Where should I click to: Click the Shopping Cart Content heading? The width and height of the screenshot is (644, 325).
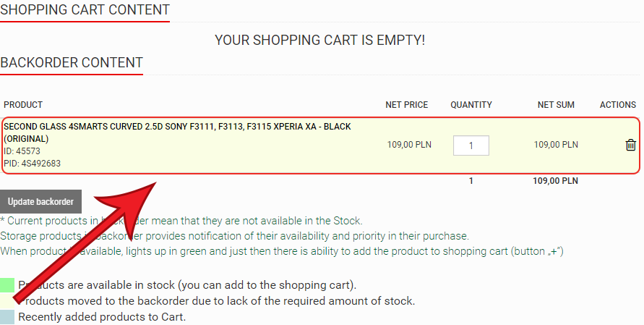(x=85, y=9)
